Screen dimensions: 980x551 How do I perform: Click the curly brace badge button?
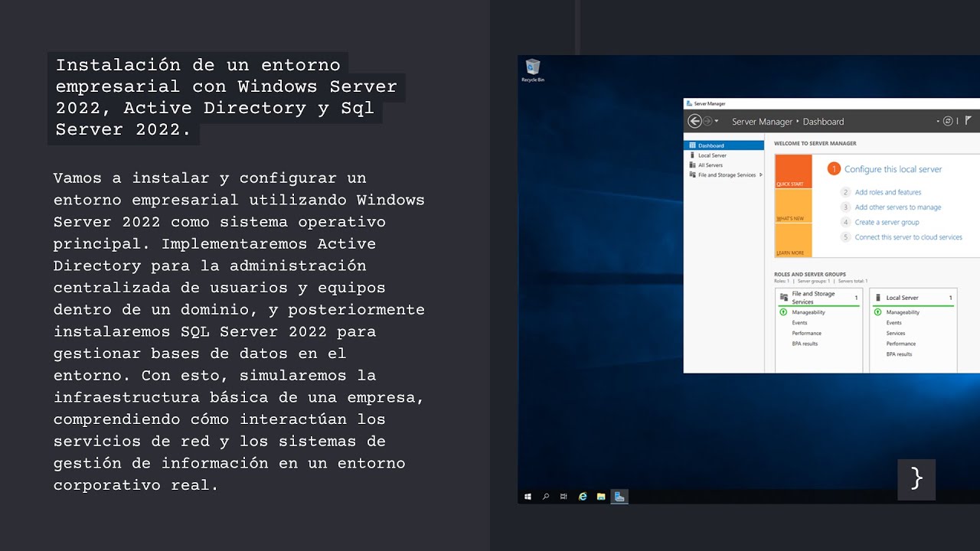point(916,480)
